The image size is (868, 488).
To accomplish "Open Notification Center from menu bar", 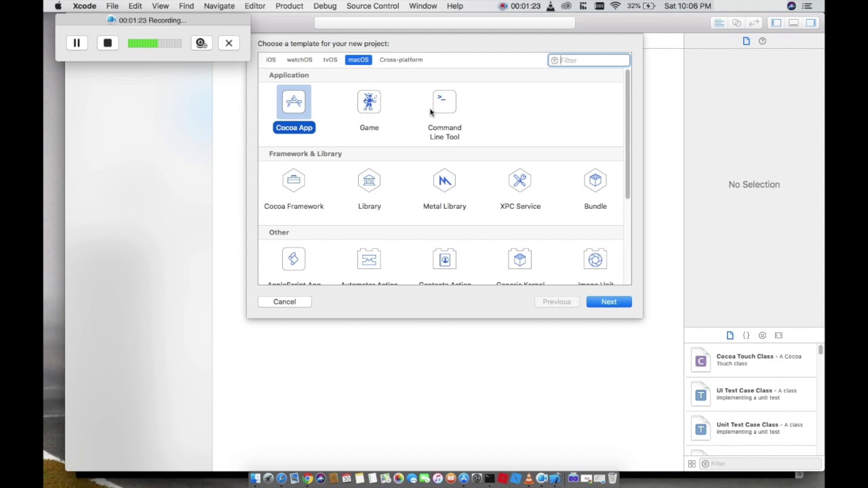I will [807, 6].
